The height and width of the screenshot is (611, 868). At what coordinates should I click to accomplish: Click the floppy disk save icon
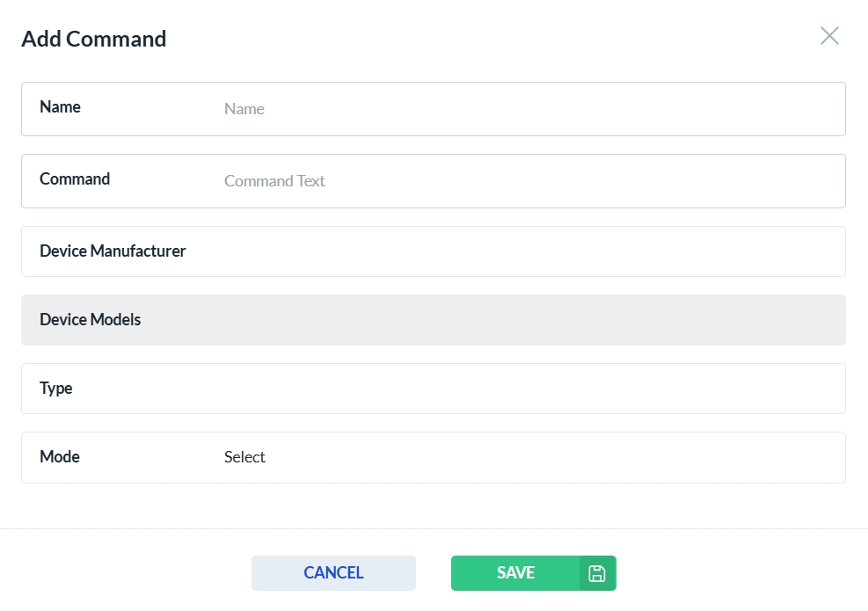pos(597,573)
